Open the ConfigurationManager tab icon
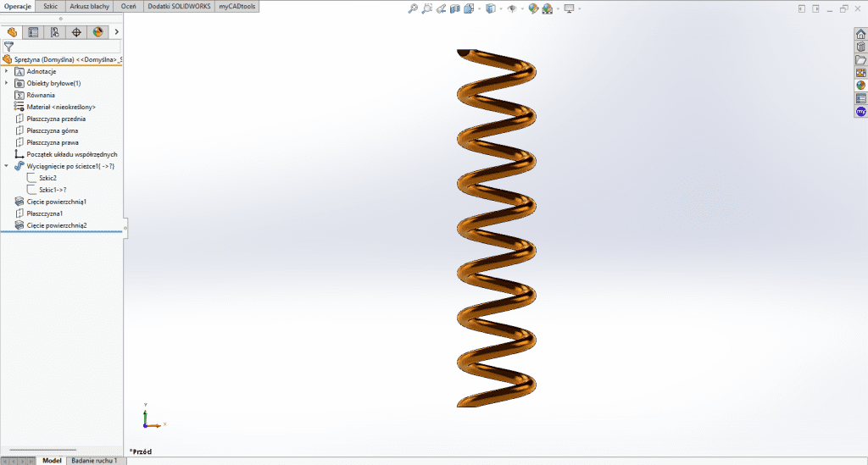The height and width of the screenshot is (465, 868). pos(54,32)
